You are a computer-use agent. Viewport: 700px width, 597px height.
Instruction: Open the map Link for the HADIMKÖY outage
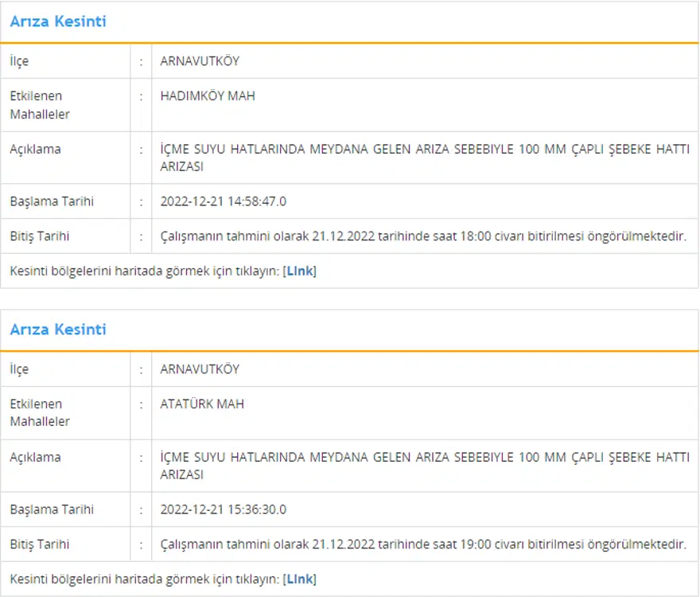[300, 271]
